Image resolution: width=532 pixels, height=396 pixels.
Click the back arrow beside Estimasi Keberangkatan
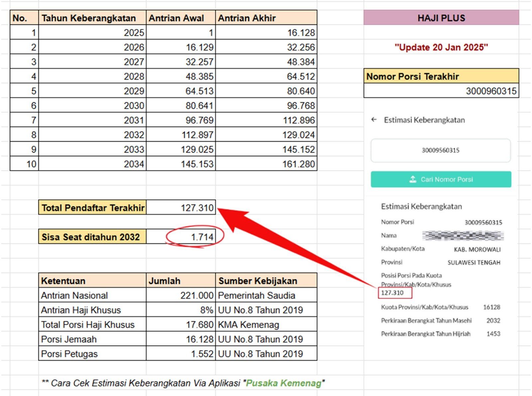pyautogui.click(x=374, y=120)
